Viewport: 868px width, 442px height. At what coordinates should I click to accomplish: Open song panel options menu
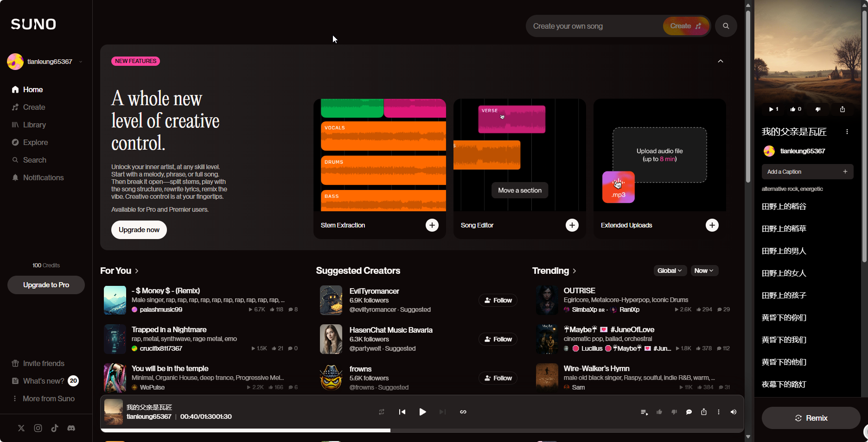click(847, 132)
